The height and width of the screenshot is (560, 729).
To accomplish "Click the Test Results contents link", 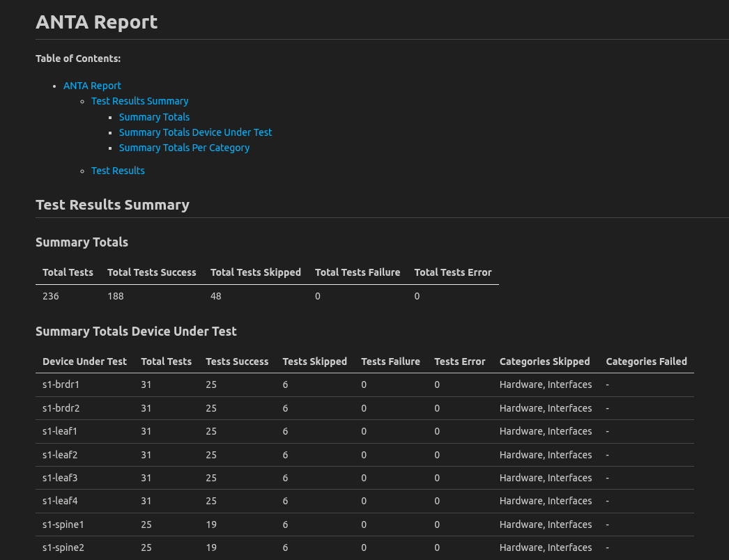I will [x=118, y=171].
